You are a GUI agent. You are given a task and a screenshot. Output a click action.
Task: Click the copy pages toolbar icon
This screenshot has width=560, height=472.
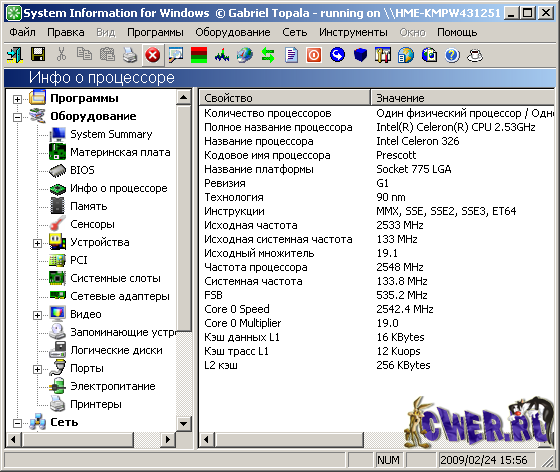click(x=84, y=55)
